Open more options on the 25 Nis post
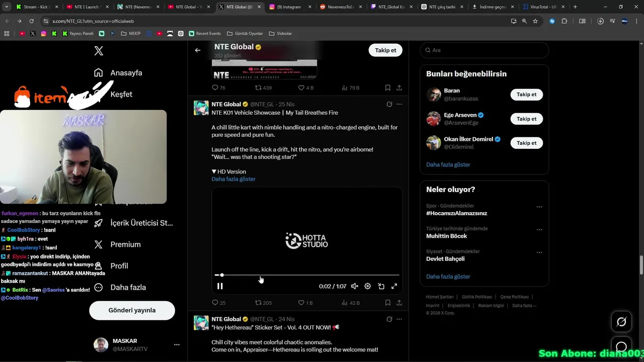Viewport: 644px width, 362px height. pos(399,104)
